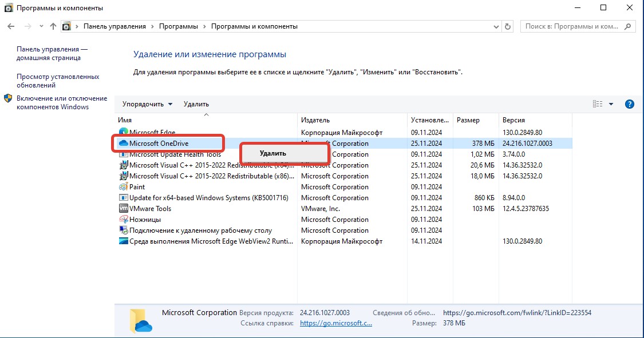Screen dimensions: 644x338
Task: Click "Программы и компоненты" breadcrumb
Action: (x=254, y=26)
